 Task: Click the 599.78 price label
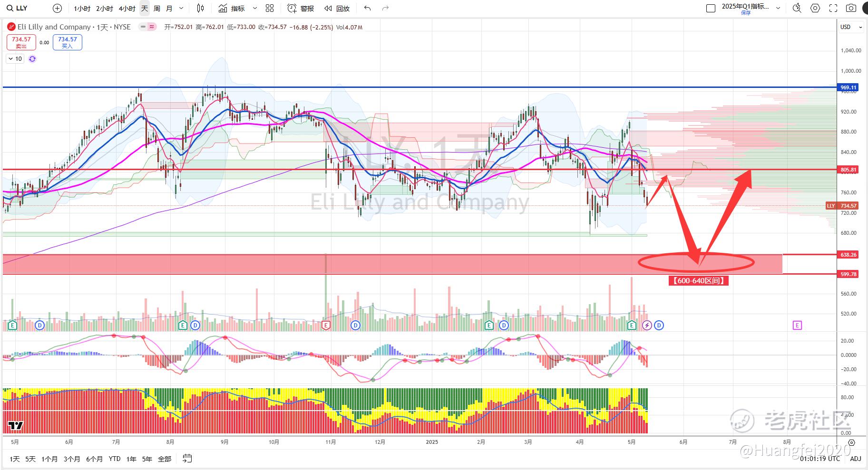pyautogui.click(x=848, y=274)
